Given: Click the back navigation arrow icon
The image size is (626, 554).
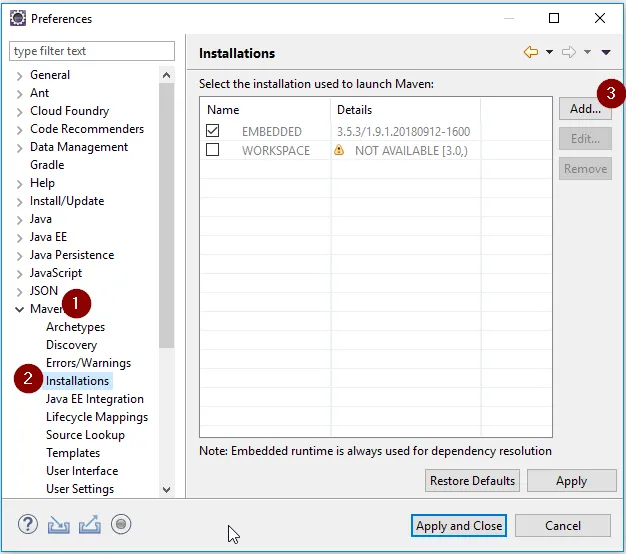Looking at the screenshot, I should (x=531, y=53).
